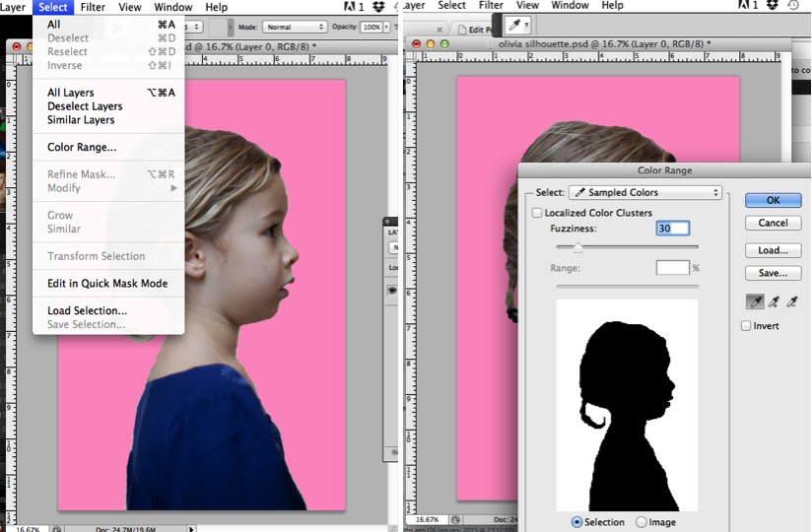The width and height of the screenshot is (812, 532).
Task: Choose the Subtract from Sample eyedropper
Action: point(792,303)
